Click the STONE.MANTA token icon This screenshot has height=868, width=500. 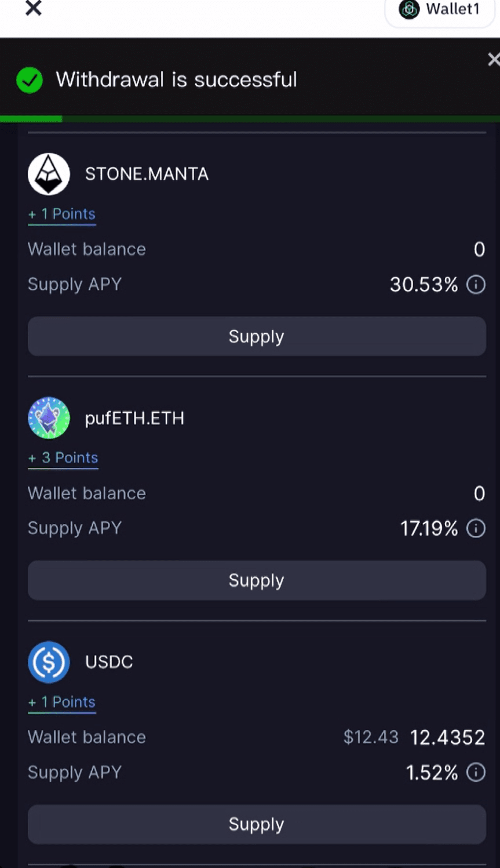pyautogui.click(x=49, y=174)
